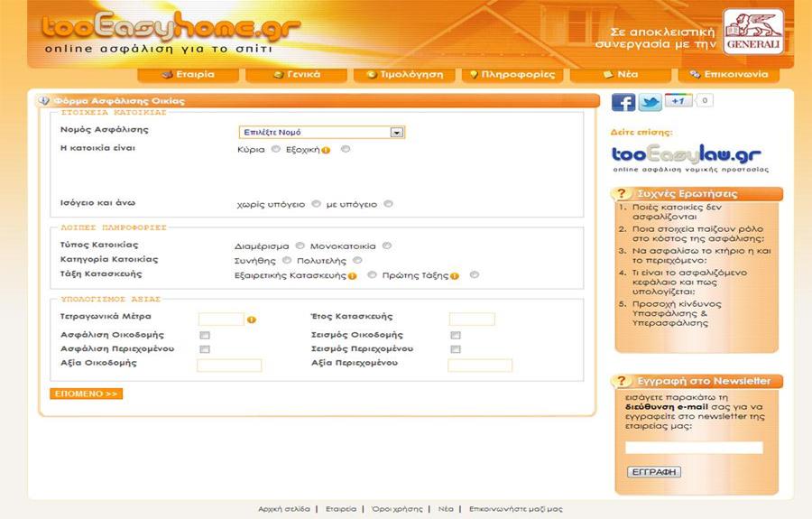This screenshot has width=812, height=519.
Task: Select the Κύρια residence radio button
Action: pyautogui.click(x=275, y=149)
